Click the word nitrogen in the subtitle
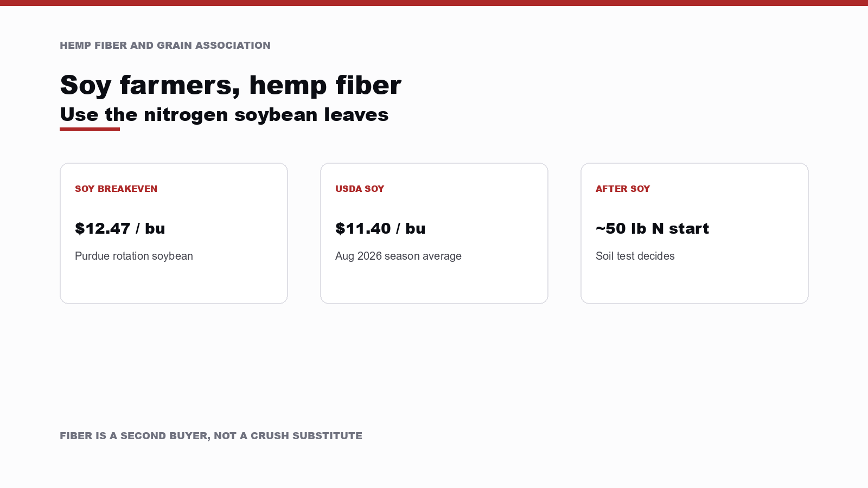Viewport: 868px width, 488px height. [186, 115]
